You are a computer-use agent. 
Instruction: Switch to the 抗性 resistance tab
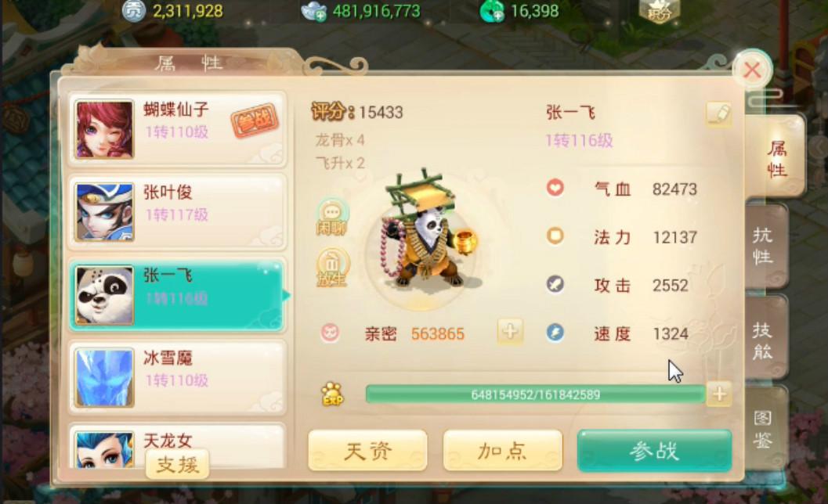[764, 246]
